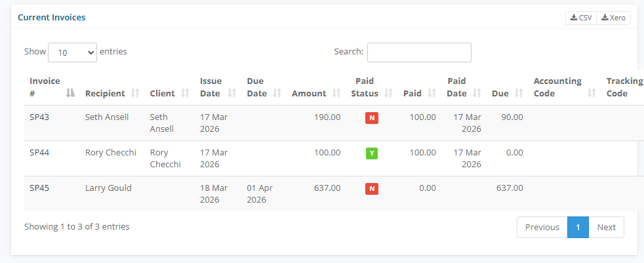The height and width of the screenshot is (263, 644).
Task: Click red N status badge for SP43
Action: point(372,118)
